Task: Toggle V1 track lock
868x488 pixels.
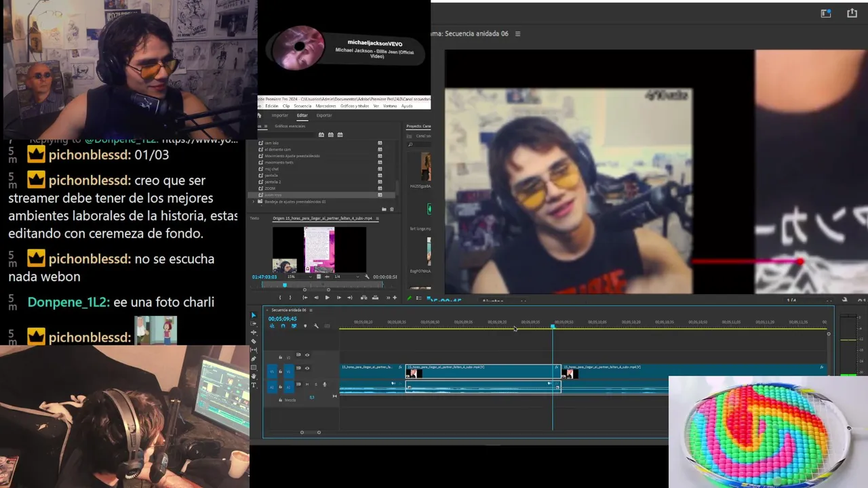Action: click(280, 371)
